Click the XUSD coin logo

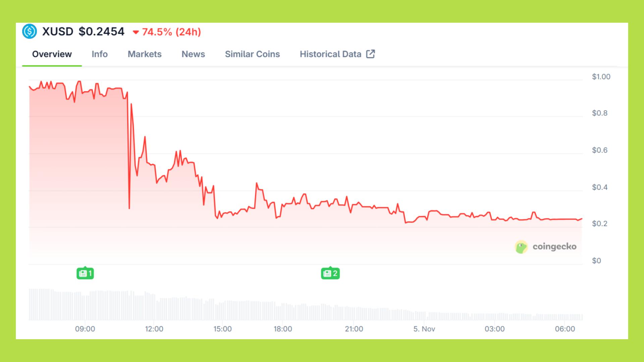[30, 32]
